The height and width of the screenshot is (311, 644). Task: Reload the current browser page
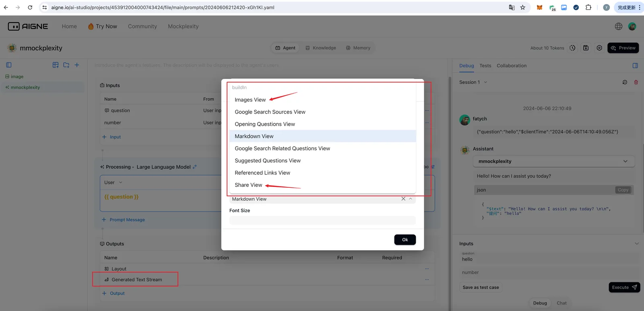point(30,7)
